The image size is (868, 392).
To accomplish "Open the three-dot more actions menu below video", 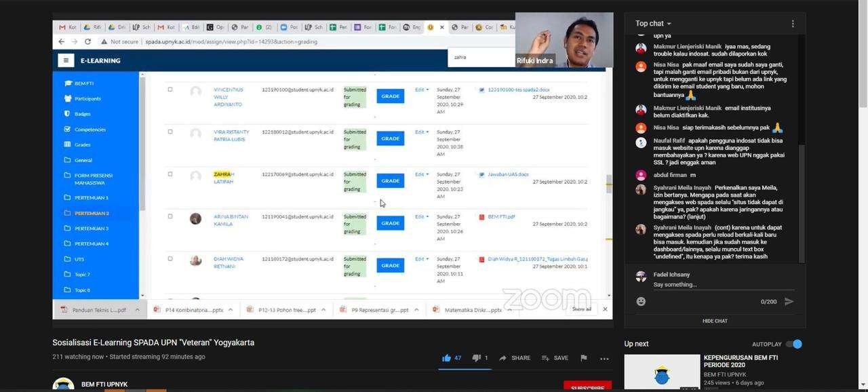I will pos(604,358).
